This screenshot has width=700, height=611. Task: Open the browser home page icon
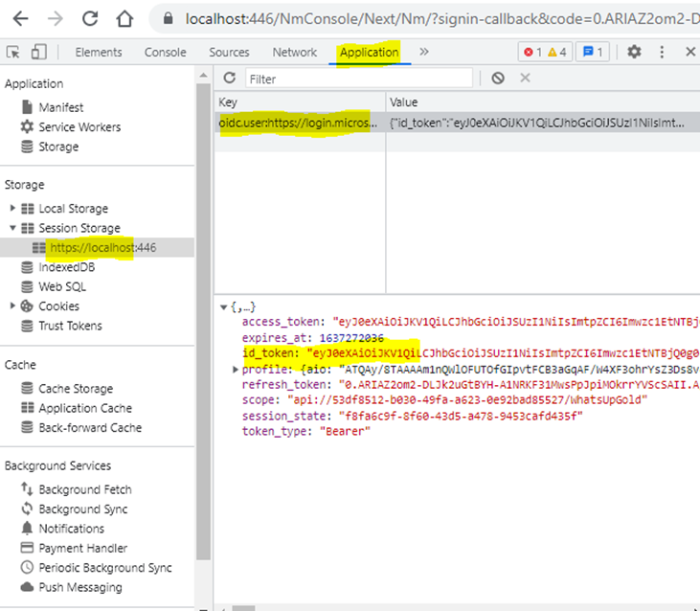tap(124, 18)
